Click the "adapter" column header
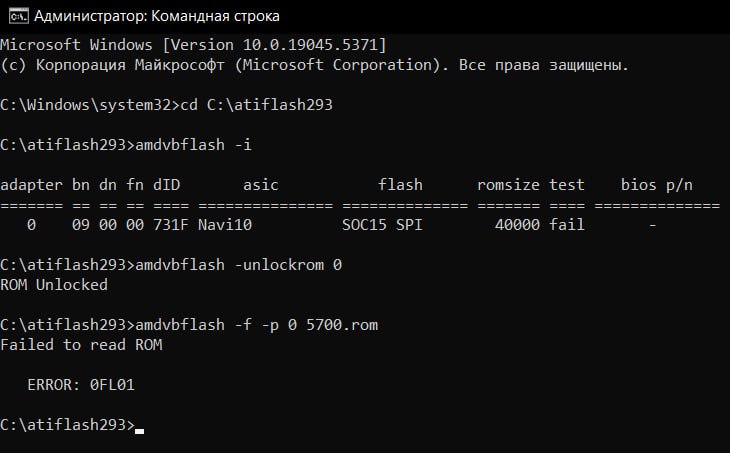 tap(31, 185)
